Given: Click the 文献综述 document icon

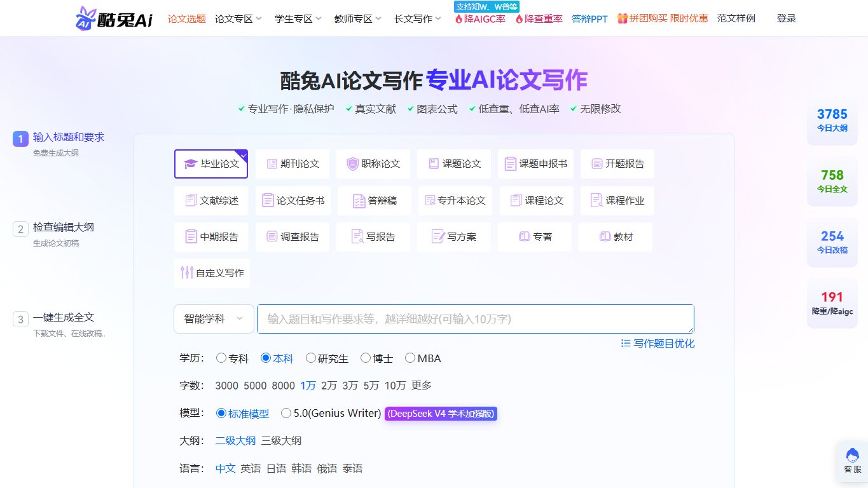Looking at the screenshot, I should 191,200.
